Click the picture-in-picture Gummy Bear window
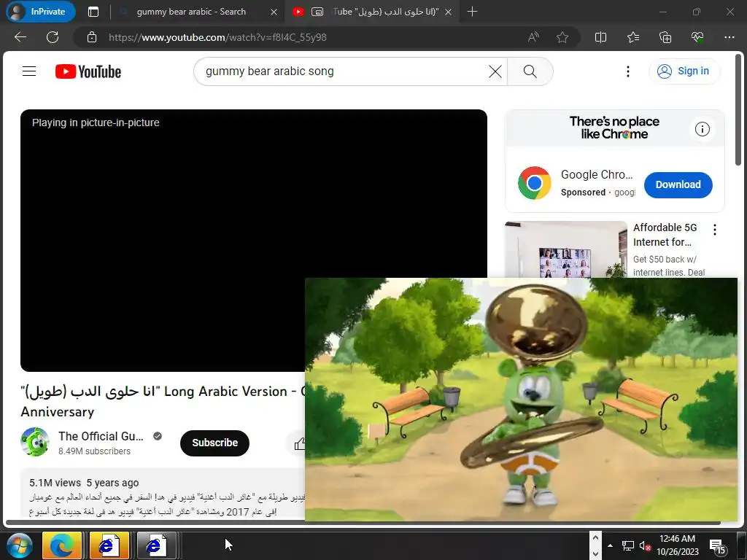This screenshot has width=747, height=560. pos(521,400)
